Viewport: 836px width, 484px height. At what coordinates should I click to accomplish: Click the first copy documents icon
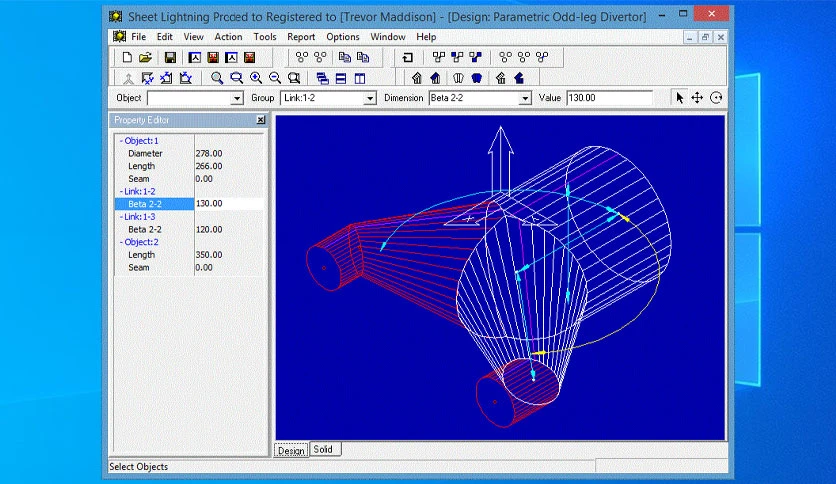(344, 57)
